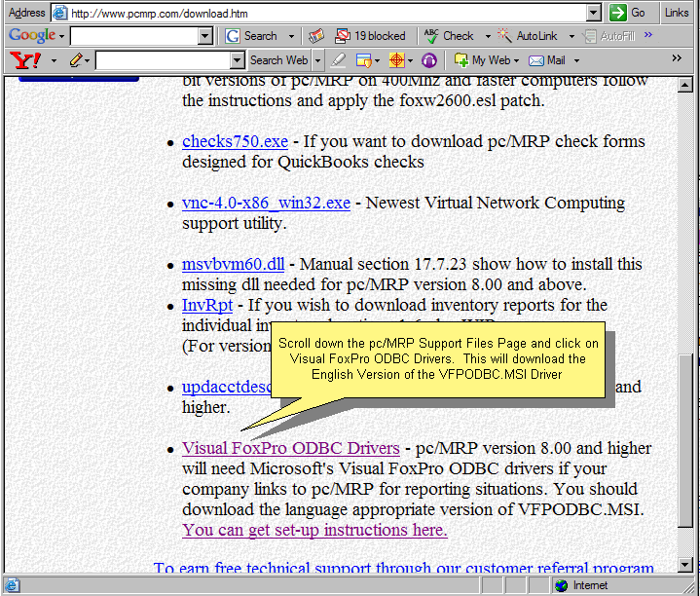Expand the address bar URL history dropdown

(x=593, y=13)
